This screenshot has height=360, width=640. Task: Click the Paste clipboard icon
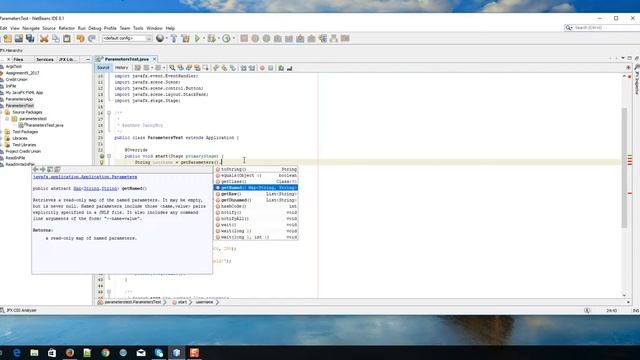coord(67,38)
